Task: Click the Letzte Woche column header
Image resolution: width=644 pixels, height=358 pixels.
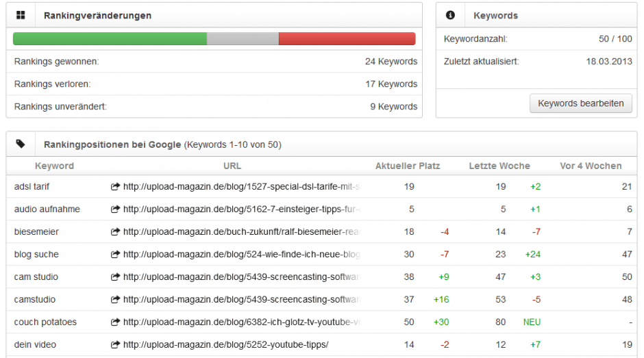Action: 499,166
